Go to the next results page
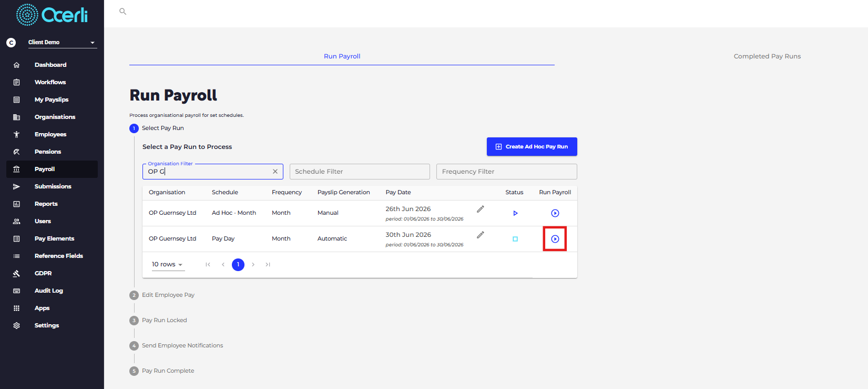The width and height of the screenshot is (868, 389). [253, 264]
